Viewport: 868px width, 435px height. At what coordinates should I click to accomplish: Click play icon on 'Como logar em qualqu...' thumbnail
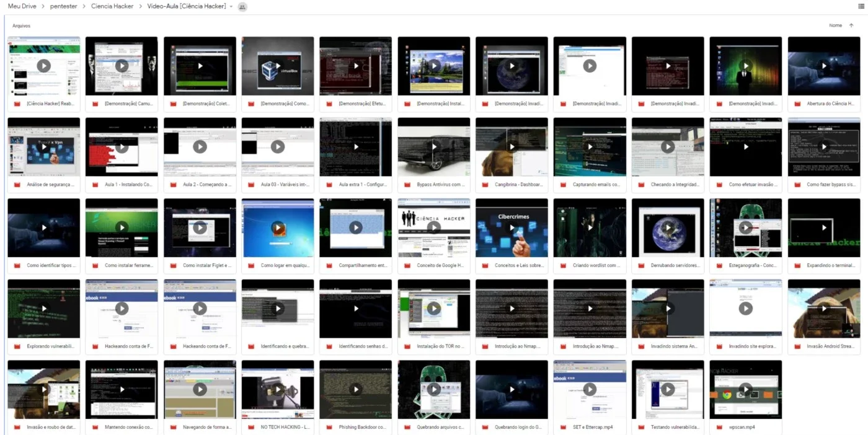[278, 227]
